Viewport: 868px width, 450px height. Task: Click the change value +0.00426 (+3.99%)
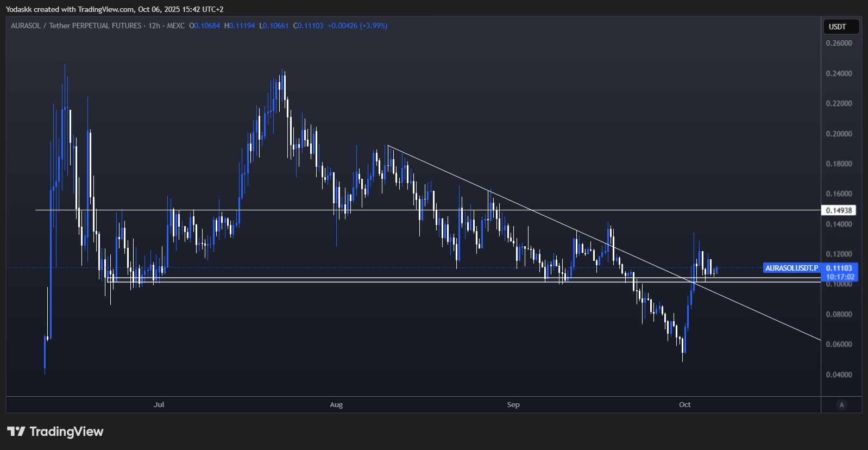pos(357,26)
